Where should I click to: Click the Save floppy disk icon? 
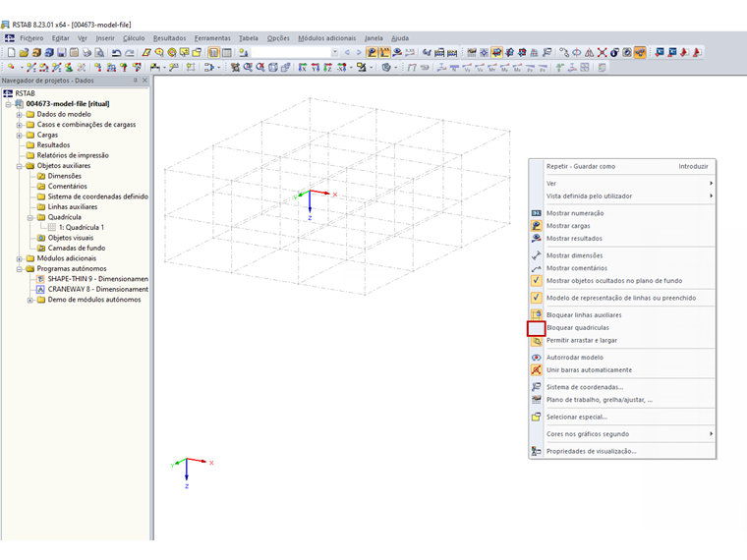coord(62,52)
